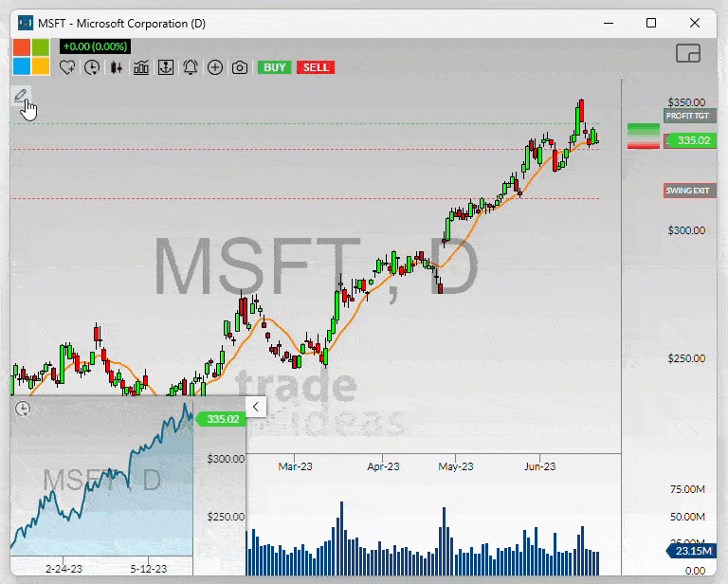
Task: Click the plus circle icon in toolbar
Action: [215, 67]
